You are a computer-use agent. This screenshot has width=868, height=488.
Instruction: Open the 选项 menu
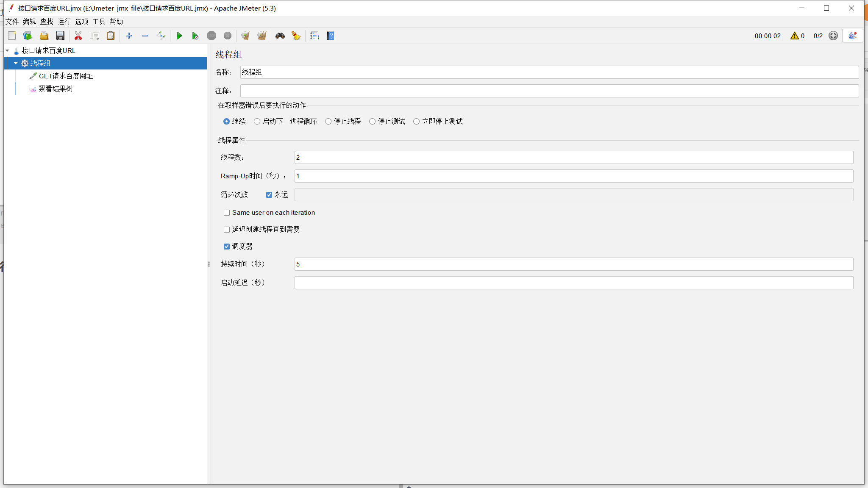click(81, 22)
